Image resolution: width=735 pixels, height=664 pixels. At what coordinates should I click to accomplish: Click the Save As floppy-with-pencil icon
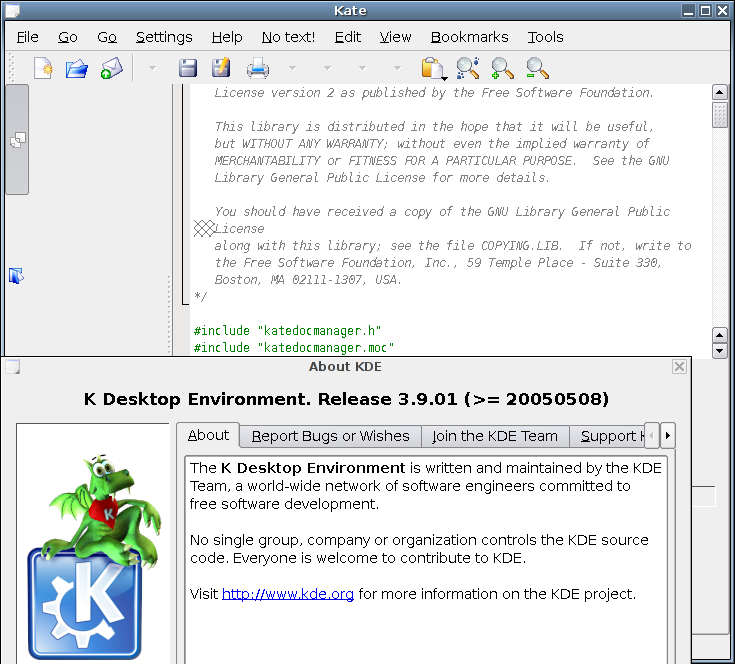pyautogui.click(x=221, y=67)
